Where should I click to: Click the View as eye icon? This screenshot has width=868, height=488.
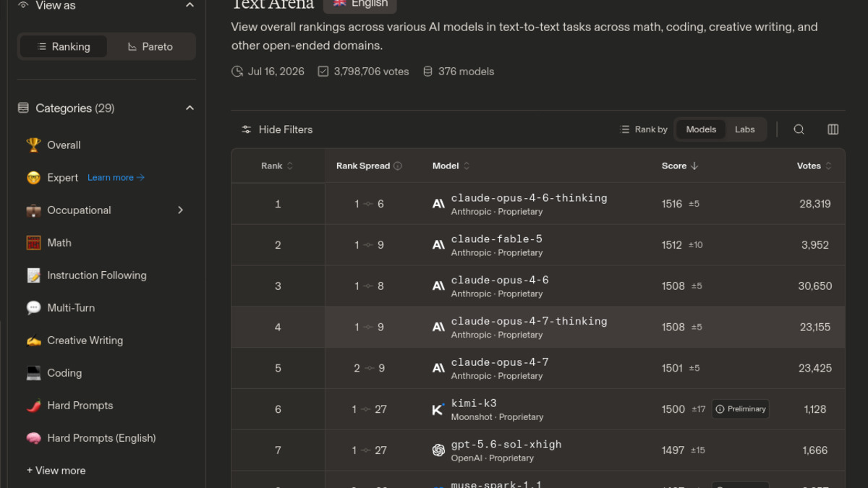coord(23,5)
